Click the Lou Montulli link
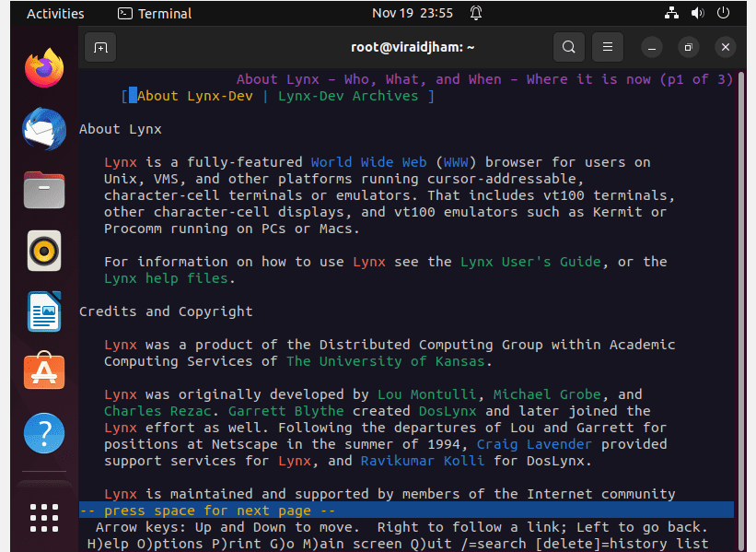756x552 pixels. coord(426,394)
